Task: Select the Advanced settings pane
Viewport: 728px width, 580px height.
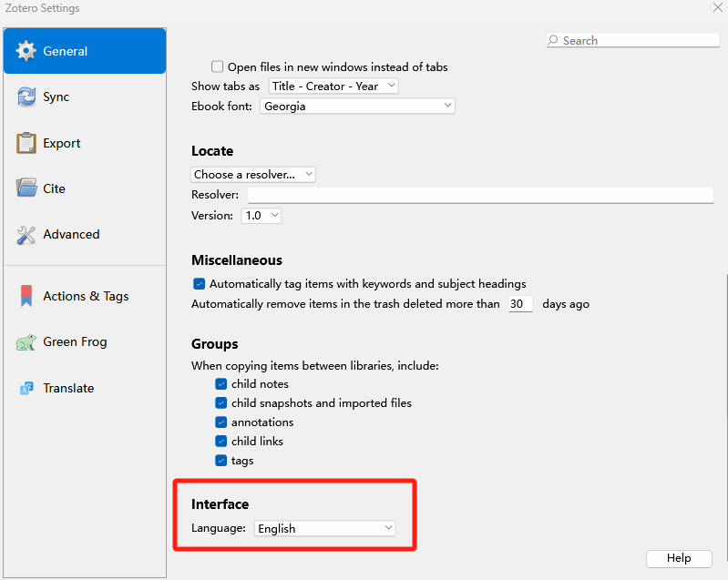Action: [85, 234]
